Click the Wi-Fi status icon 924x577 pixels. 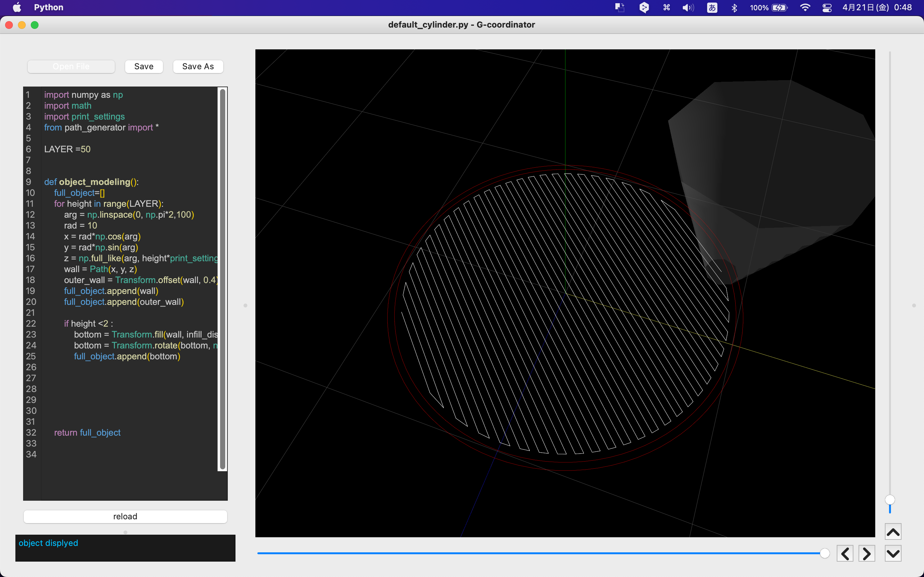[805, 7]
